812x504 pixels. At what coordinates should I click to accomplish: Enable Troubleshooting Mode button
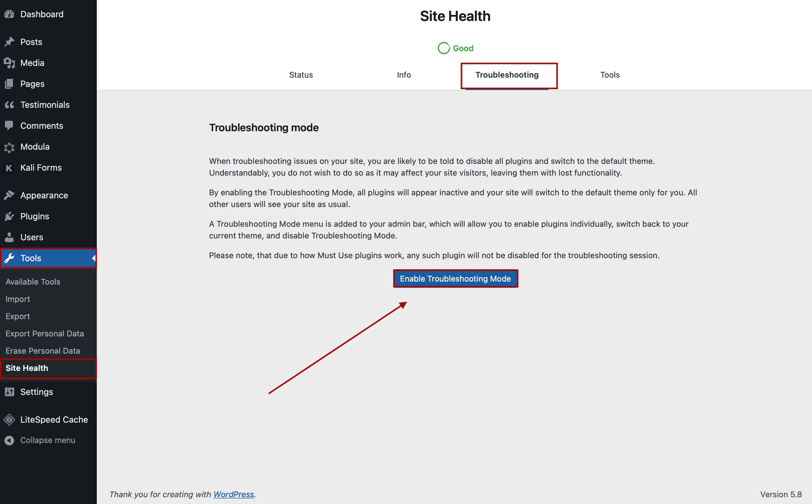(x=455, y=278)
